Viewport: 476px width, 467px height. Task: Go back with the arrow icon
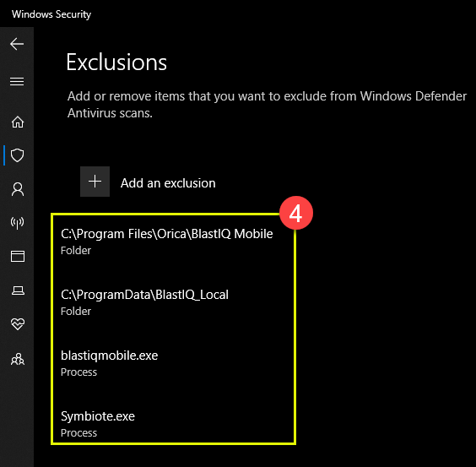click(17, 44)
